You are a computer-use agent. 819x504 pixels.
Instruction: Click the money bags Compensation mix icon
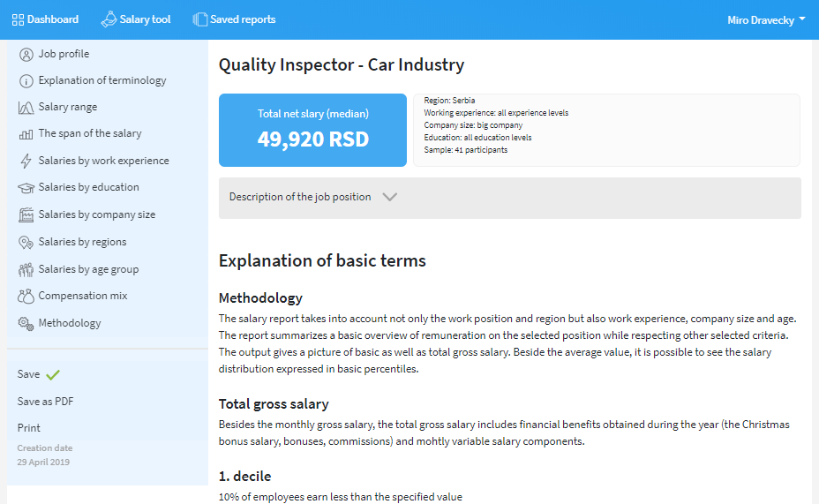click(26, 296)
